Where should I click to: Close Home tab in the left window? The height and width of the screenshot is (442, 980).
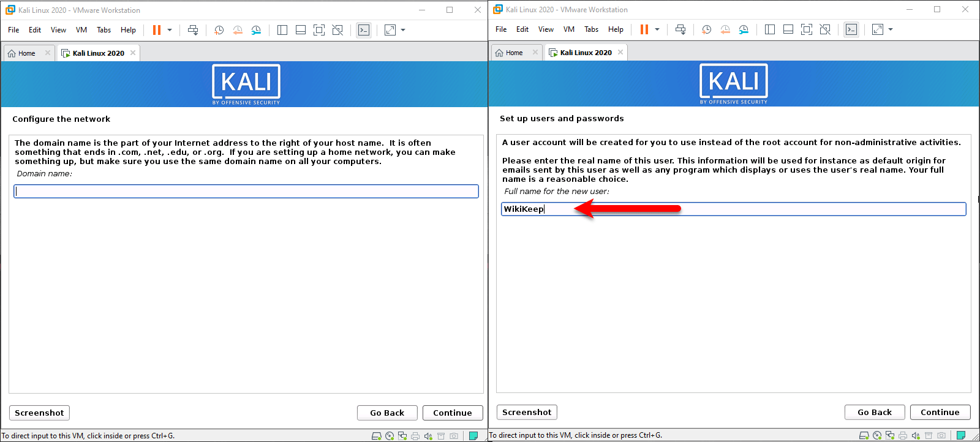(x=48, y=53)
